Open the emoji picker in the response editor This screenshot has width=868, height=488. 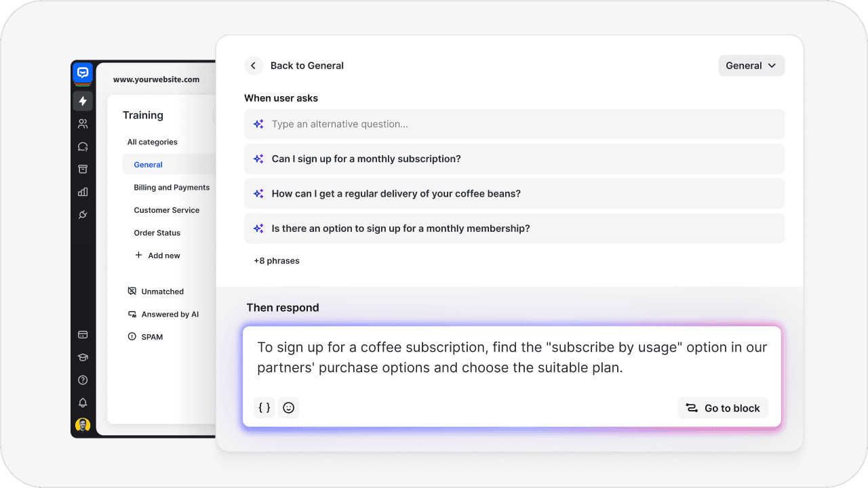tap(288, 407)
